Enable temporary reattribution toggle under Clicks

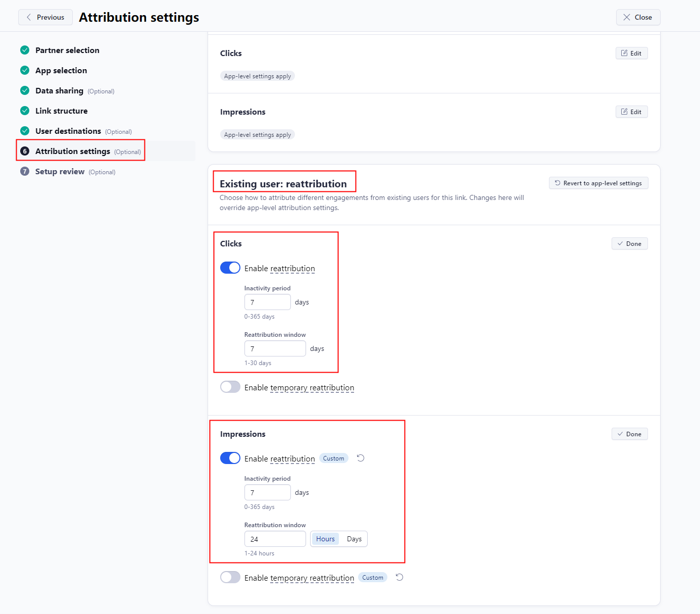[x=230, y=387]
